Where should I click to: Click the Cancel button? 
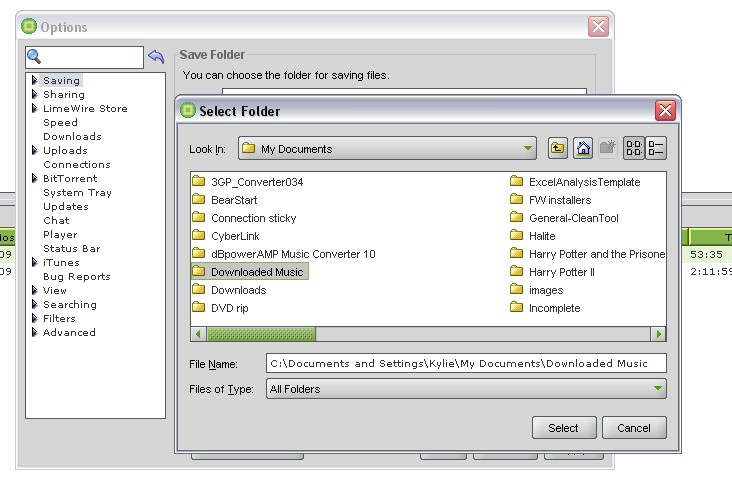(x=634, y=428)
